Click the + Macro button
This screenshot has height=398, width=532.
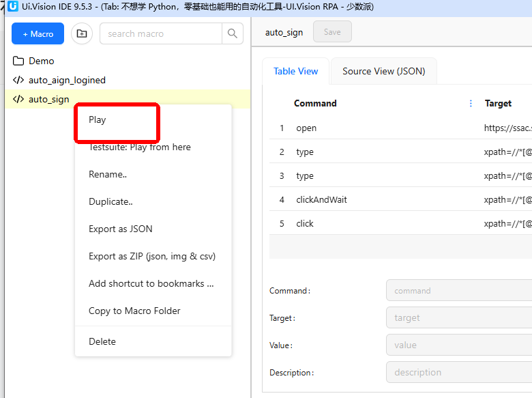pyautogui.click(x=38, y=33)
